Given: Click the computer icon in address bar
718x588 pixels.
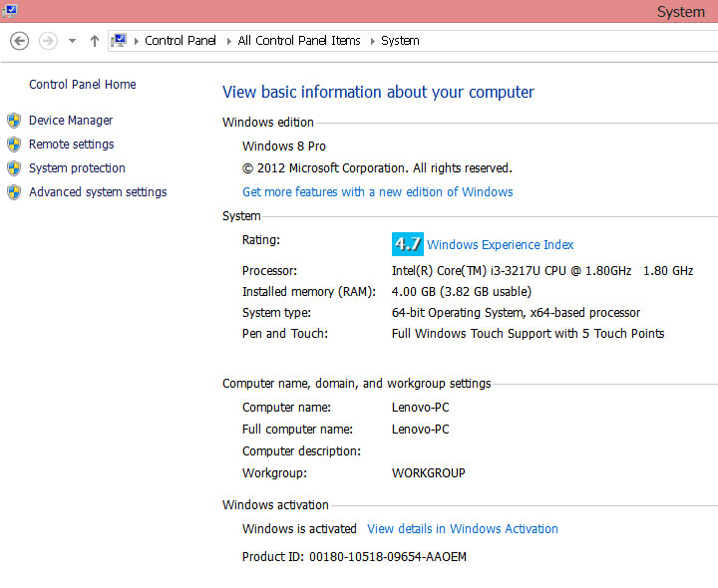Looking at the screenshot, I should 120,41.
